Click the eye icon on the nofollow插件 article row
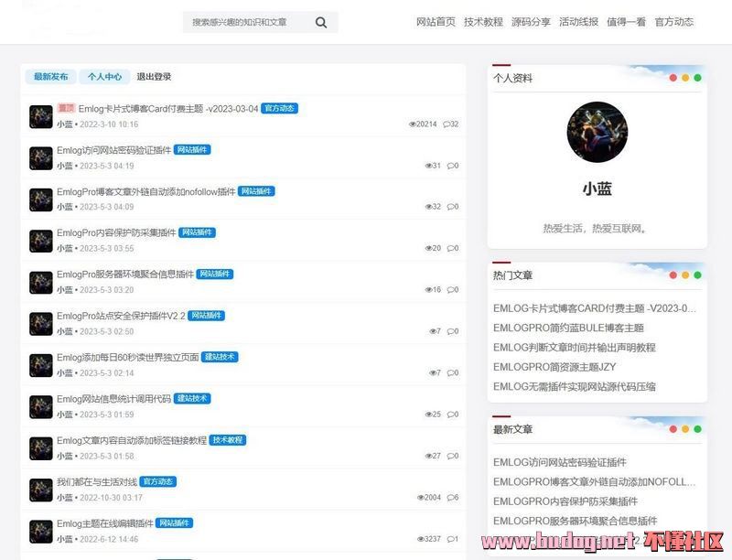The width and height of the screenshot is (732, 560). click(x=428, y=207)
